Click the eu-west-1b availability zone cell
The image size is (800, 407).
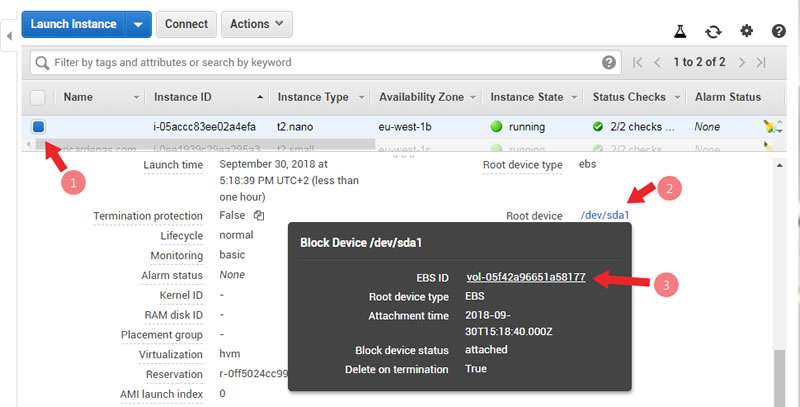[405, 126]
